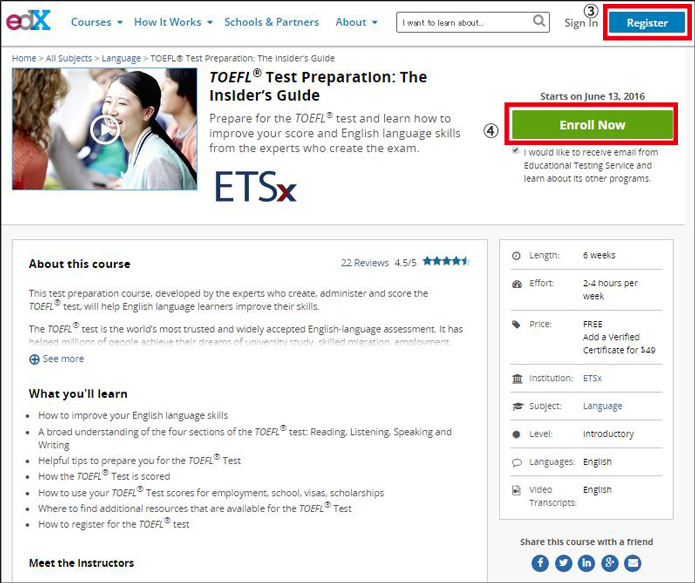695x583 pixels.
Task: Play the course intro video
Action: 105,129
